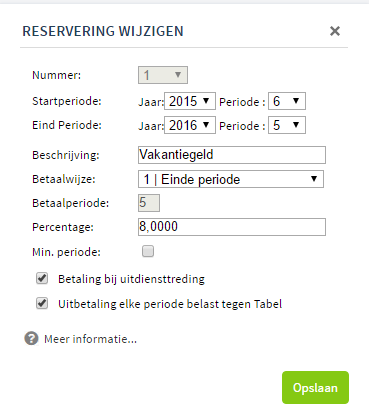This screenshot has width=369, height=419.
Task: Uncheck Uitbetaling elke periode belast tegen Tabel
Action: (42, 303)
